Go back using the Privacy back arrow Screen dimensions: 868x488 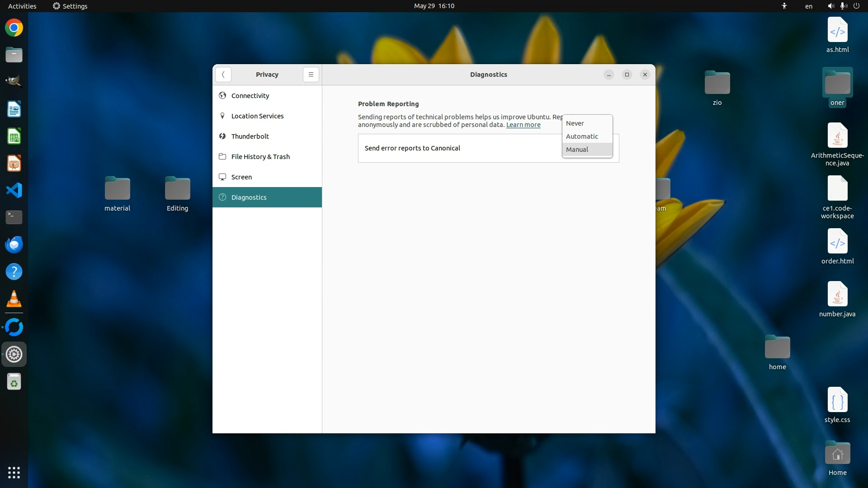pyautogui.click(x=223, y=75)
